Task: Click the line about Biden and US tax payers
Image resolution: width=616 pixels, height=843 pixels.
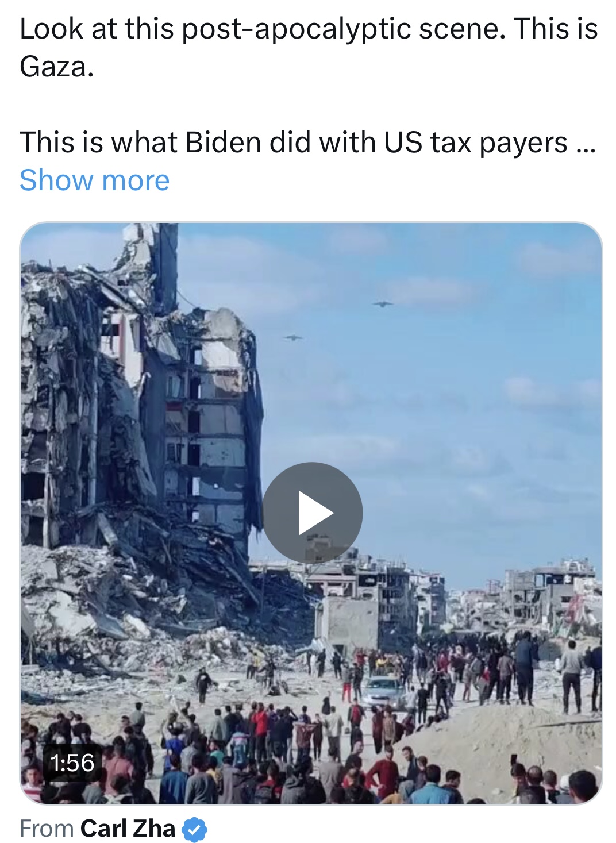Action: (x=307, y=143)
